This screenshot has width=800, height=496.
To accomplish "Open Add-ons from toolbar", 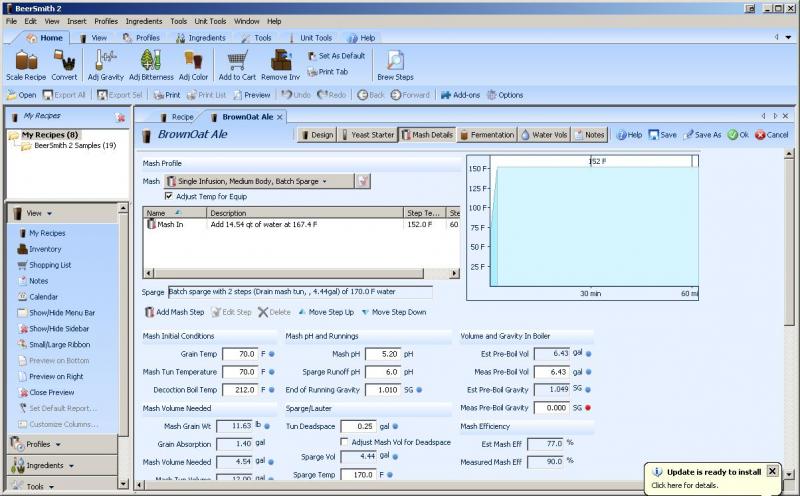I will 460,95.
